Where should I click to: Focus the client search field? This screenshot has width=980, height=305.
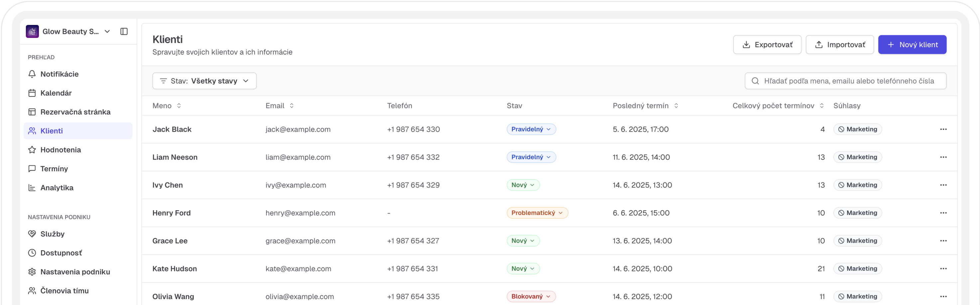[x=848, y=81]
